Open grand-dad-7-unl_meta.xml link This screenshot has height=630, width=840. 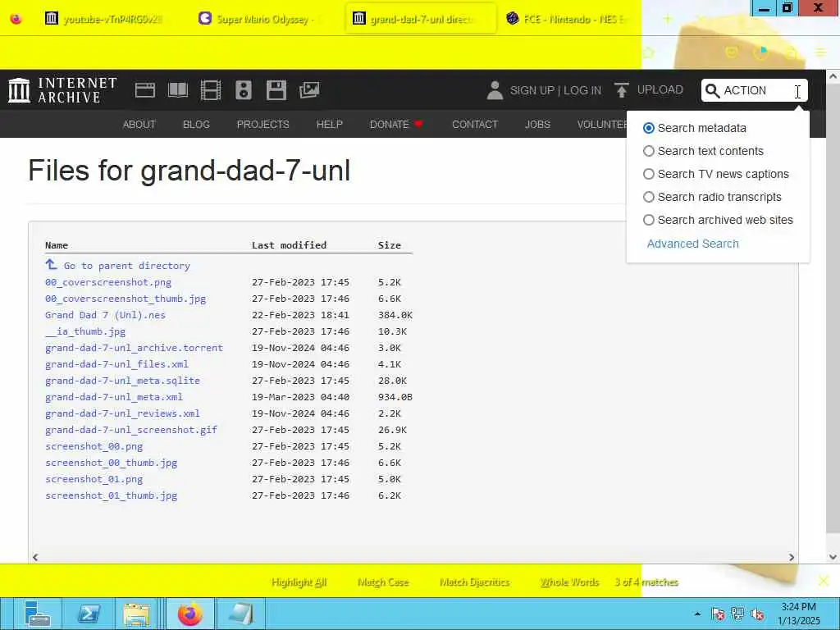114,397
